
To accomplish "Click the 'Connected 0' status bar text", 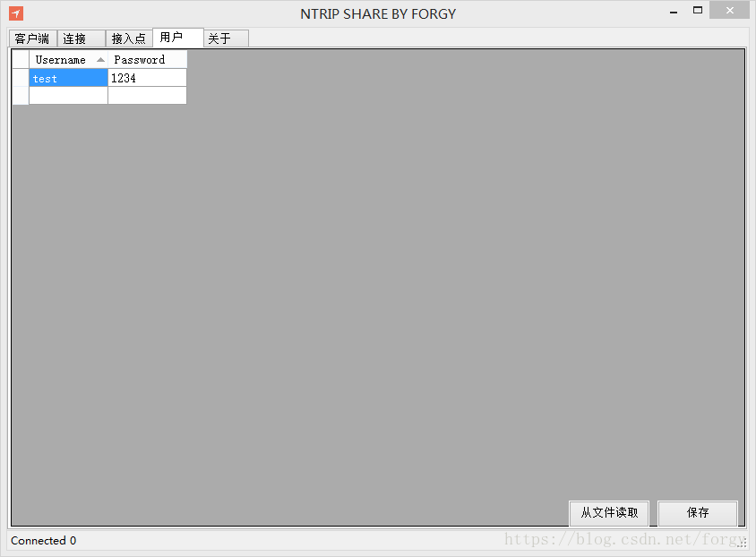I will pos(43,541).
